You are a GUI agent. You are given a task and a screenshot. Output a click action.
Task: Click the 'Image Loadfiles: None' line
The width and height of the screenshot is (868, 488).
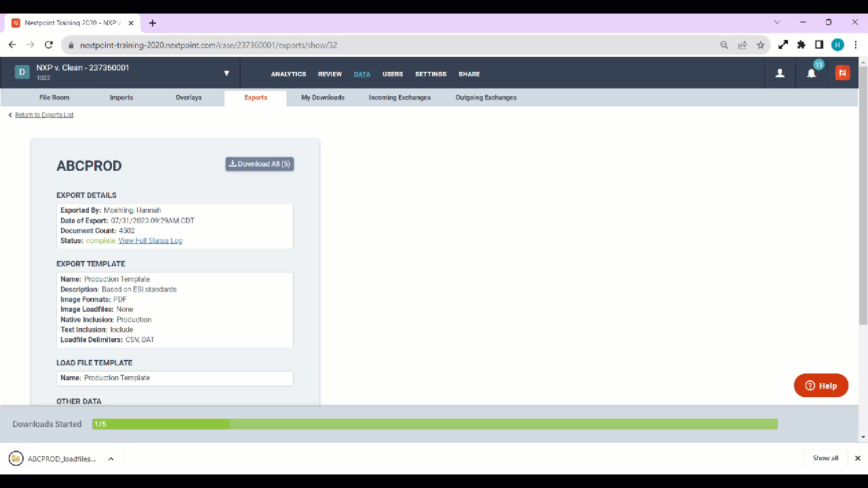97,309
